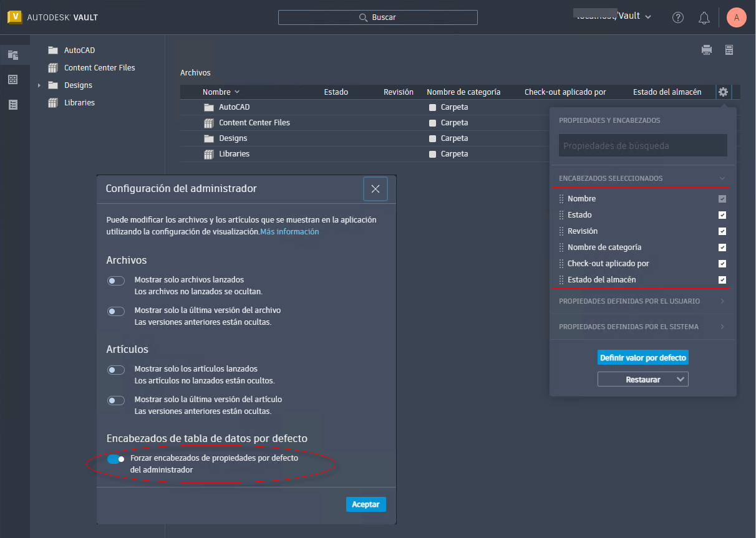Click the AutoCAD folder icon in tree
Image resolution: width=756 pixels, height=538 pixels.
click(x=53, y=50)
